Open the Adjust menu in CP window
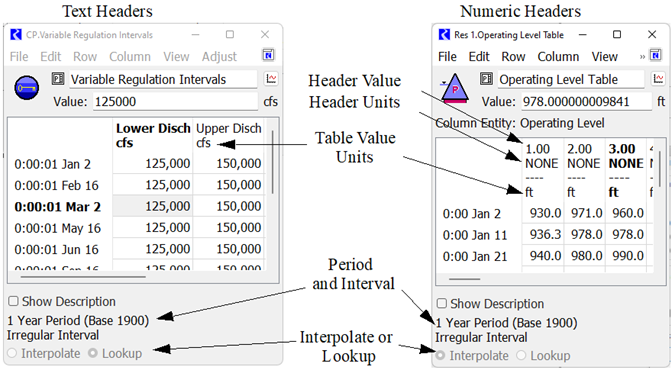 point(219,57)
